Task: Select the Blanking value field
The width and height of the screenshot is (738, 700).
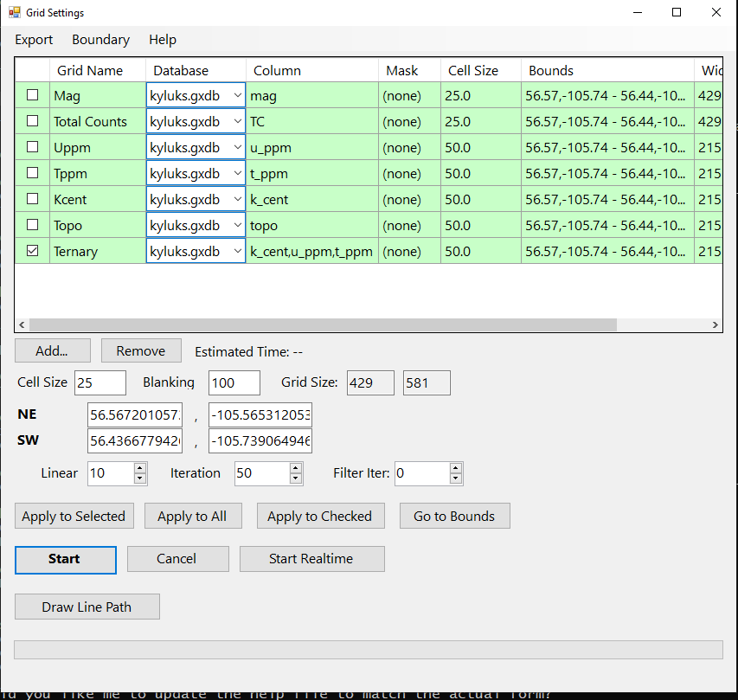Action: click(234, 382)
